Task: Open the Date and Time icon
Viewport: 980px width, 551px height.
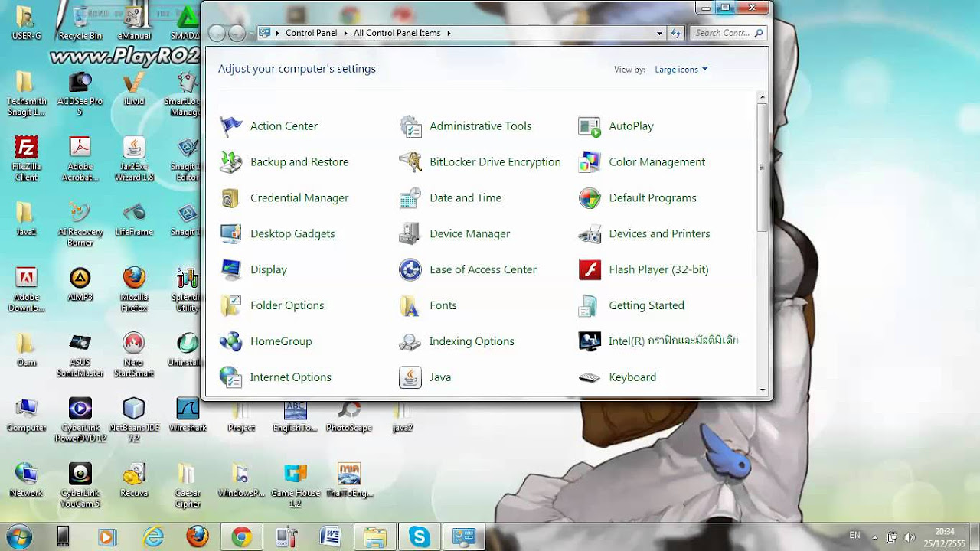Action: pos(410,198)
